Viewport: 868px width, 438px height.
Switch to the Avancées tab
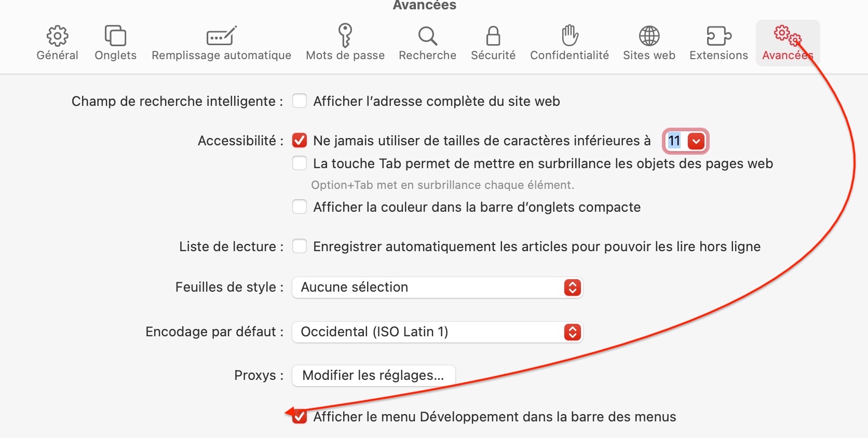click(788, 44)
